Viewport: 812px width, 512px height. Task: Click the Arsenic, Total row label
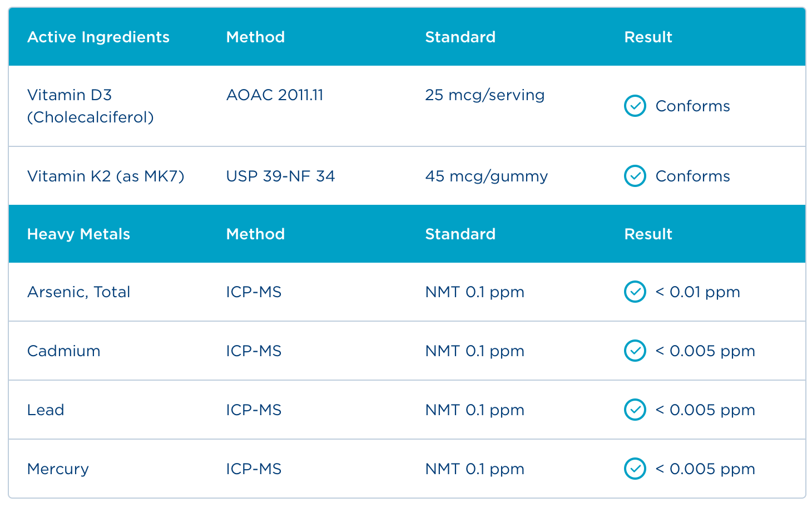(78, 292)
